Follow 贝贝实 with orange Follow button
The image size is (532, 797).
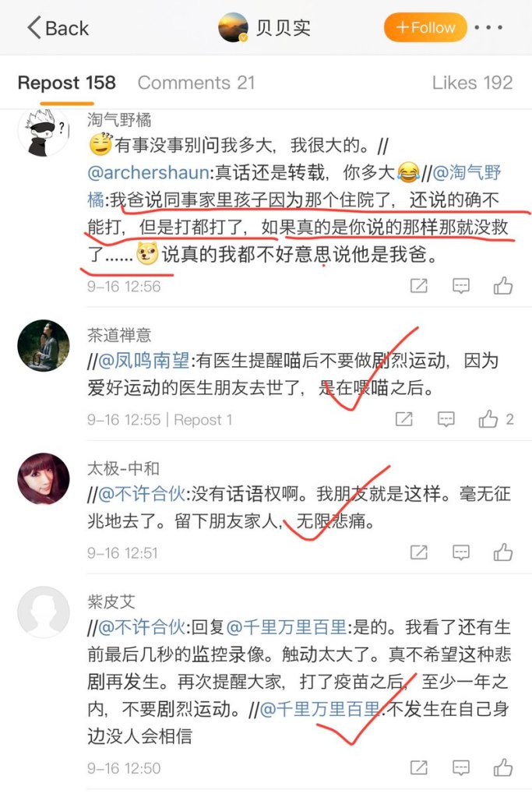[x=425, y=27]
